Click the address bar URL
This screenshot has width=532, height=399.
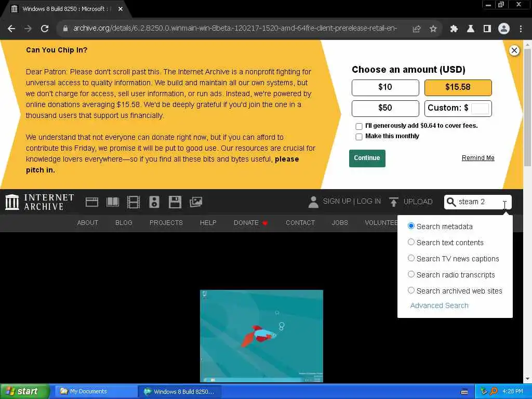[235, 29]
